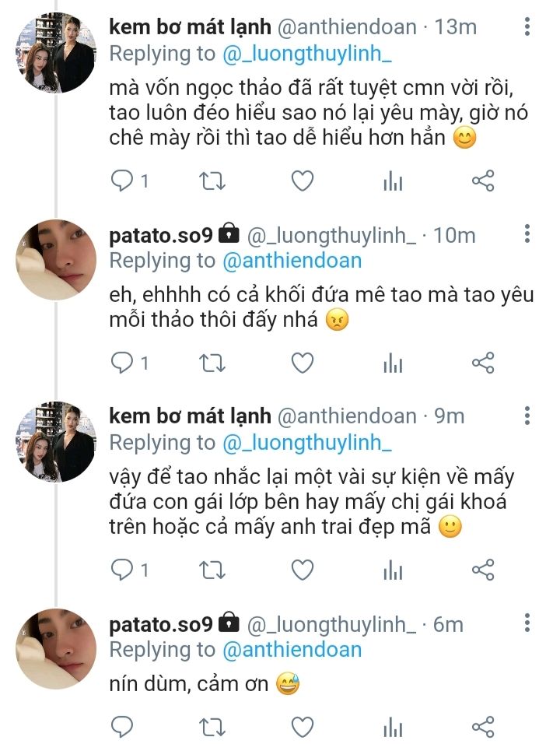Screen dimensions: 560x744
Task: Share the 13m tweet by anthiendoan
Action: coord(483,181)
